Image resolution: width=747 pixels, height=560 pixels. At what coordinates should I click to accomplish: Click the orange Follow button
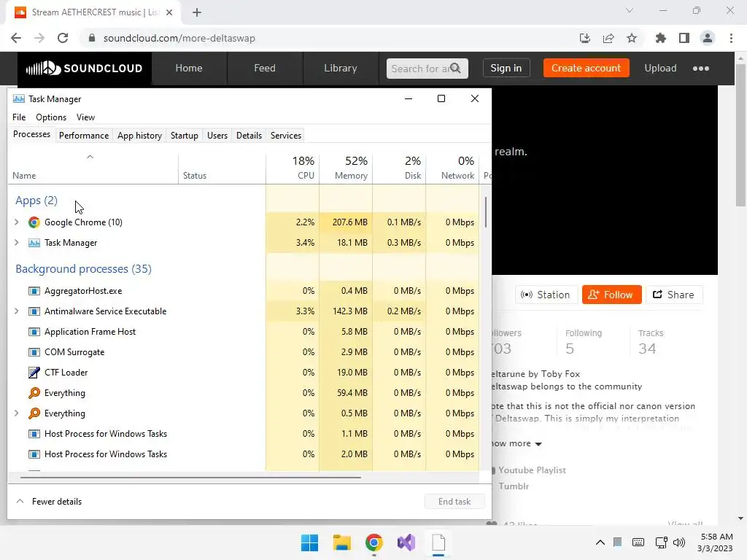point(612,295)
